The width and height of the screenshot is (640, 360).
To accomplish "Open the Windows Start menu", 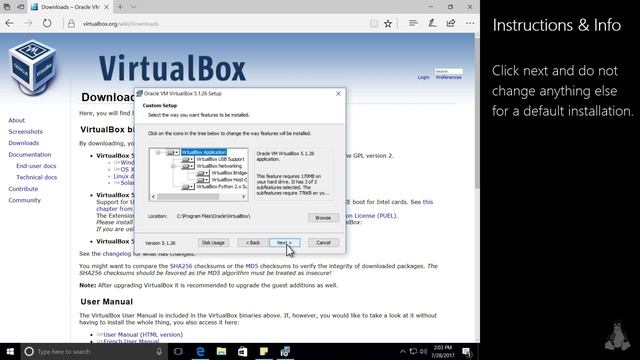I will click(10, 351).
